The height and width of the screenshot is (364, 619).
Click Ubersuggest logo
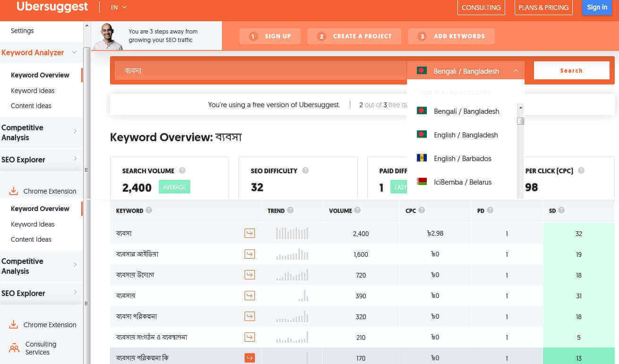click(x=52, y=7)
